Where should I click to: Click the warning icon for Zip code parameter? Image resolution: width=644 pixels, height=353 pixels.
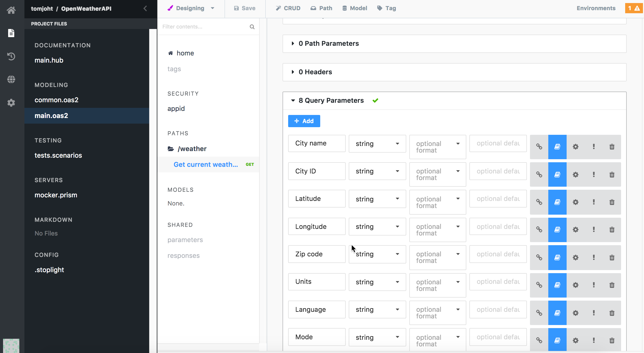click(593, 257)
